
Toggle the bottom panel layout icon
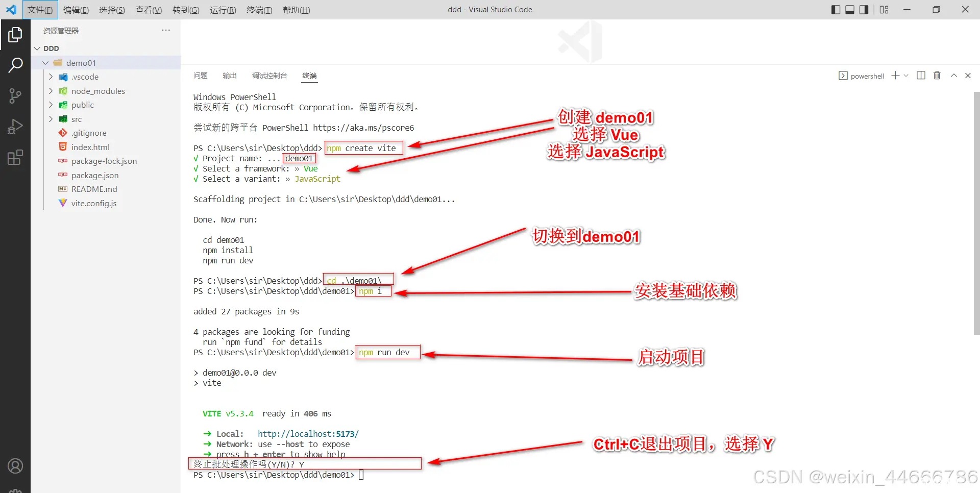(x=850, y=10)
